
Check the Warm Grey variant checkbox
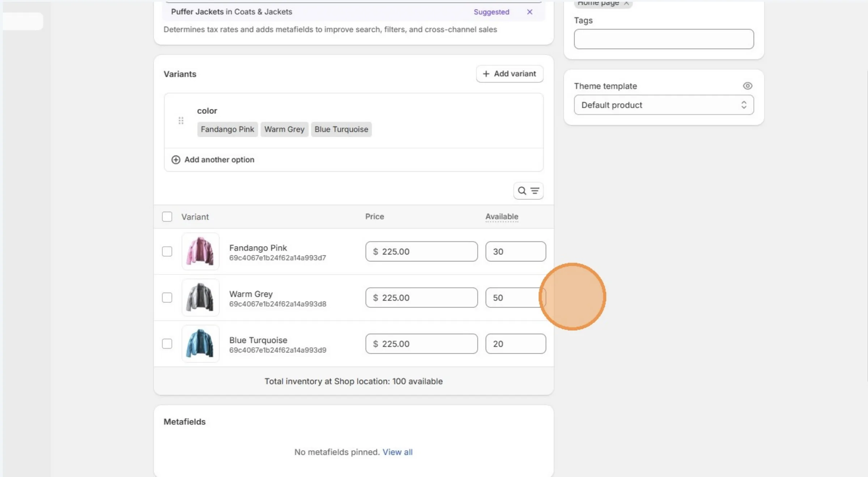point(167,298)
